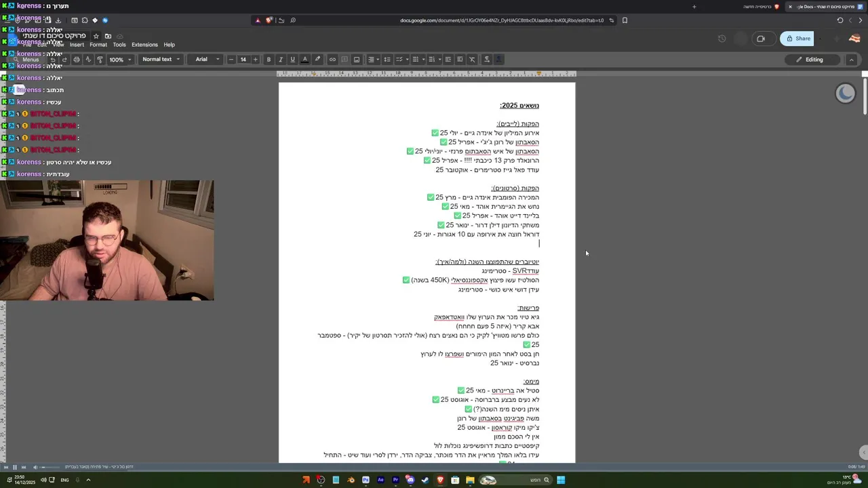Open the Tools menu
This screenshot has height=488, width=868.
(x=119, y=45)
